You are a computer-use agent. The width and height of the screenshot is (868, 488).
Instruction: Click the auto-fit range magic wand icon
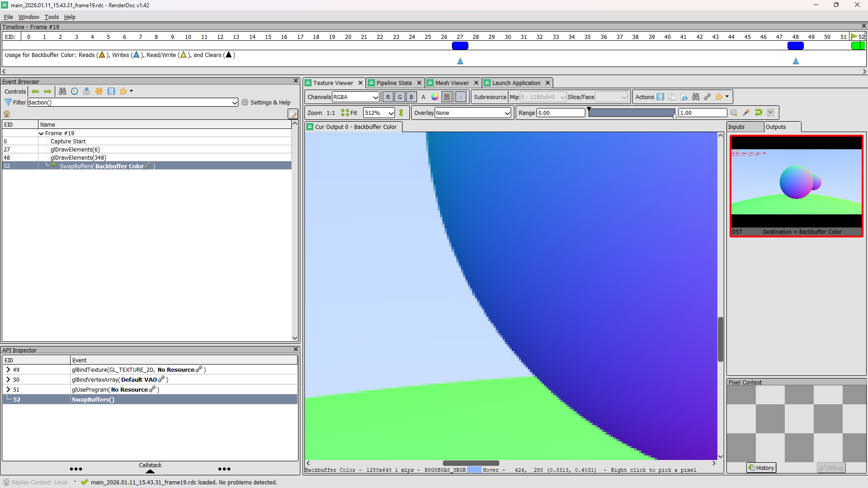coord(746,113)
